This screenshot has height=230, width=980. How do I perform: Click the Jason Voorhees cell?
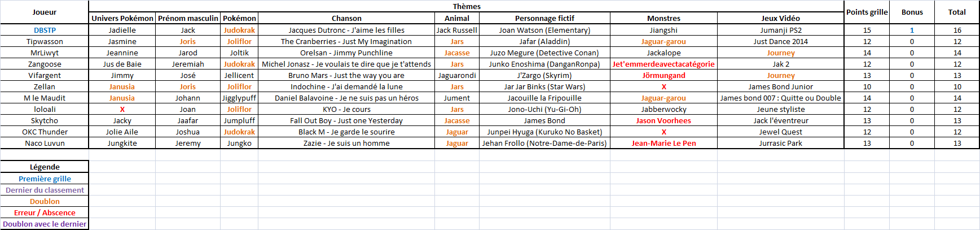pos(663,120)
